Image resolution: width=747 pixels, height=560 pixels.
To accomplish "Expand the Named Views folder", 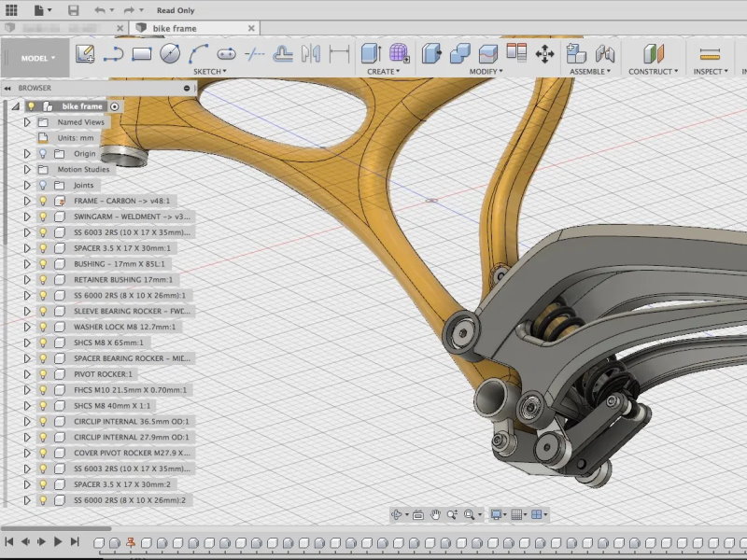I will pos(27,122).
